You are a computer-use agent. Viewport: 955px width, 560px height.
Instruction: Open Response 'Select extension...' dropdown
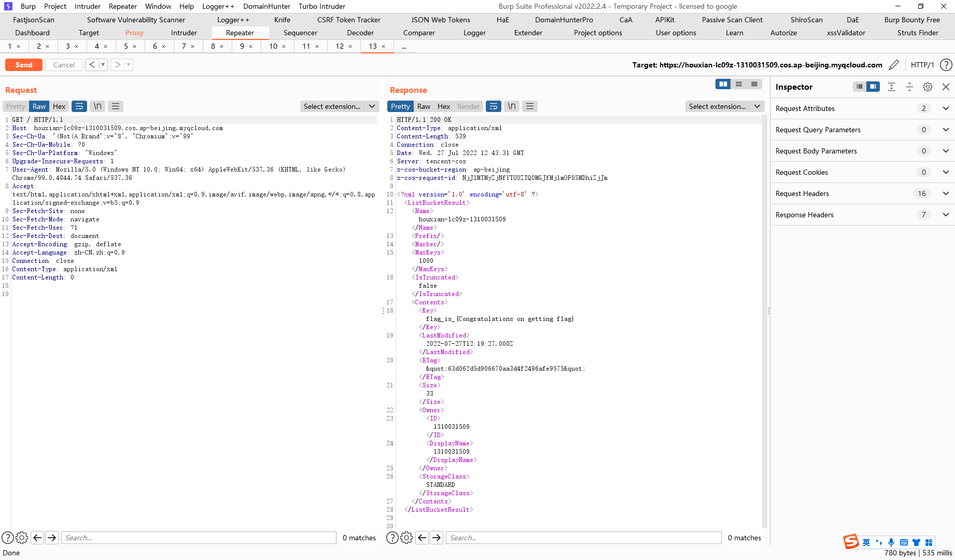click(725, 106)
